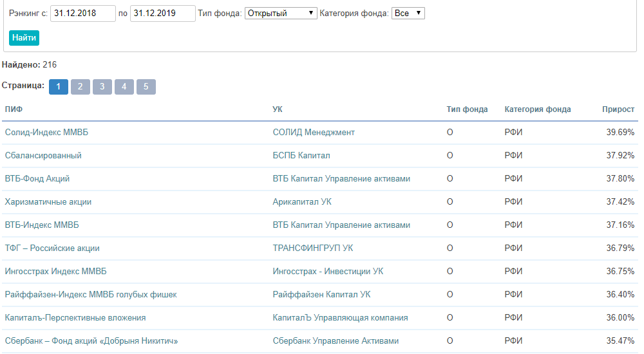Open КапиталЪ Управляющая компания link
644x354 pixels.
pos(341,318)
